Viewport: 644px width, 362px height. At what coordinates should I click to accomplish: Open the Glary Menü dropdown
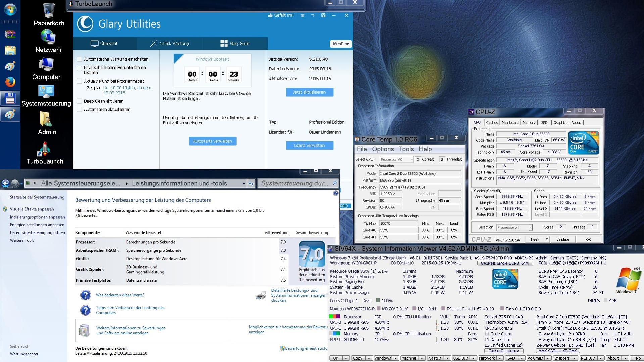click(x=341, y=44)
